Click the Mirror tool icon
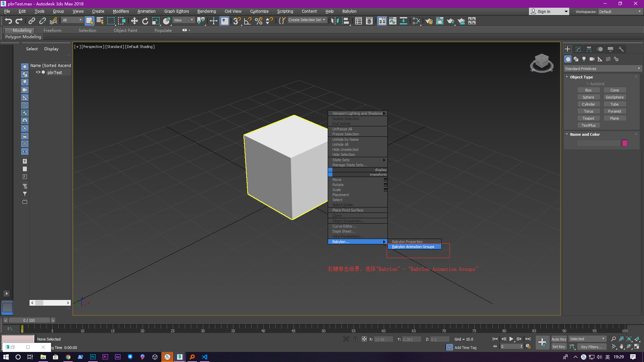The width and height of the screenshot is (644, 362). (x=334, y=21)
